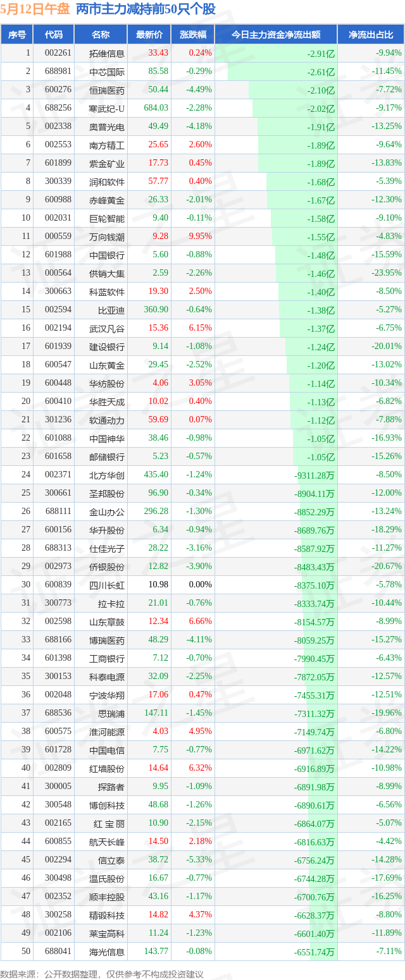
Task: Click outflow amount -7455.31万 for 宁波华翔
Action: tap(315, 695)
